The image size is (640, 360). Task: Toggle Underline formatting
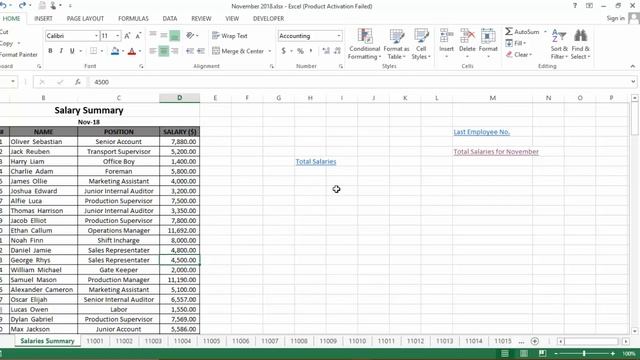pos(72,51)
